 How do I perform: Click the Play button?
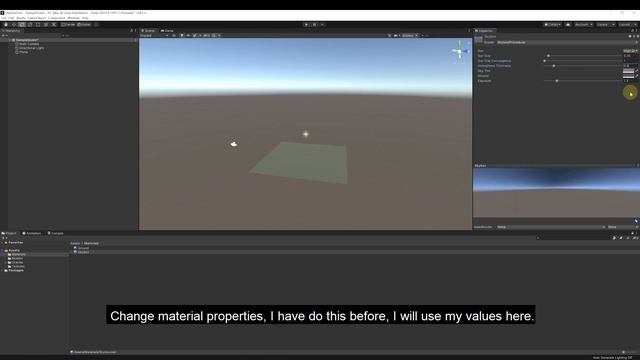tap(306, 24)
